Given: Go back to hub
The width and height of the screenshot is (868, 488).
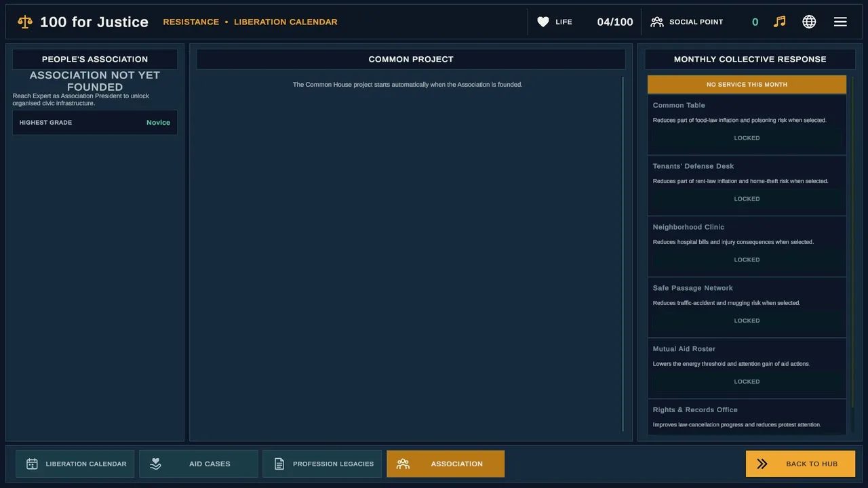Looking at the screenshot, I should [800, 464].
